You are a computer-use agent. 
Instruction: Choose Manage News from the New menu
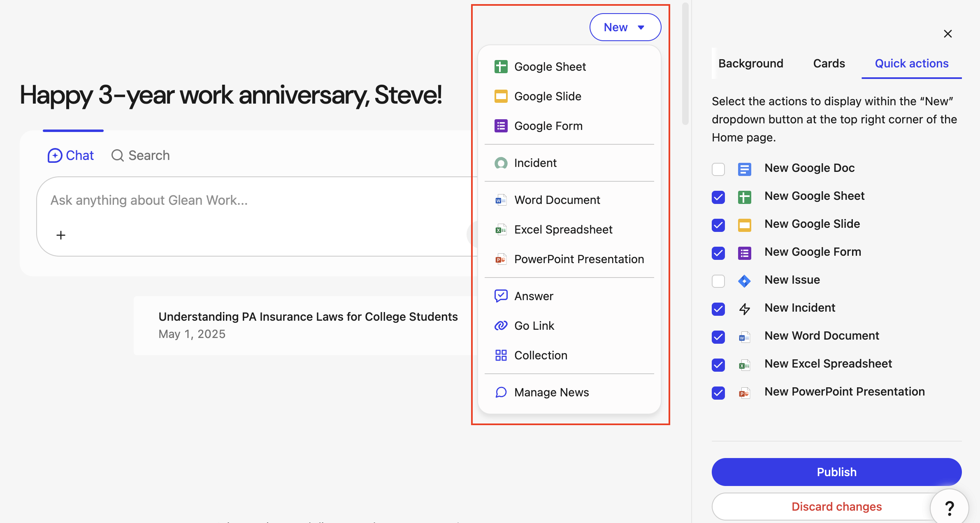pos(569,392)
